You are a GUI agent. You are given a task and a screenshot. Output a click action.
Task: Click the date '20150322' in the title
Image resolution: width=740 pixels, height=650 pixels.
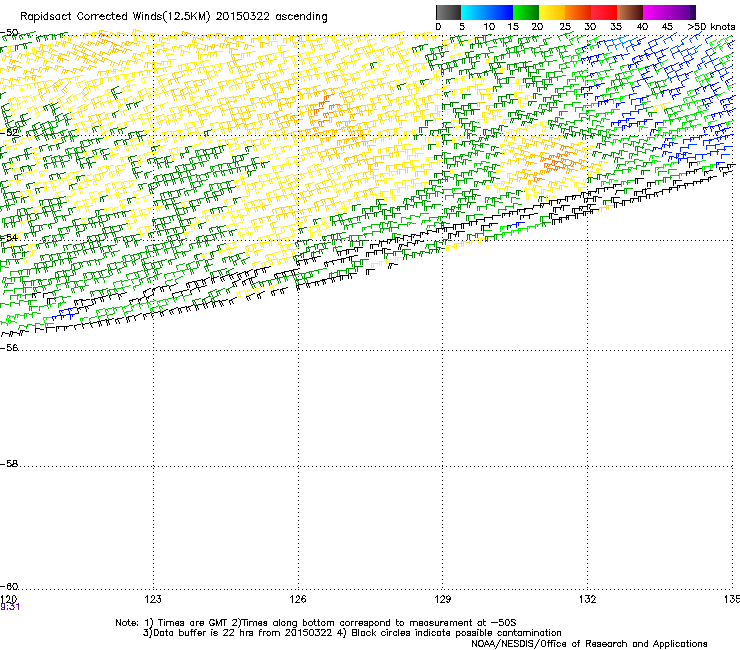click(x=243, y=17)
